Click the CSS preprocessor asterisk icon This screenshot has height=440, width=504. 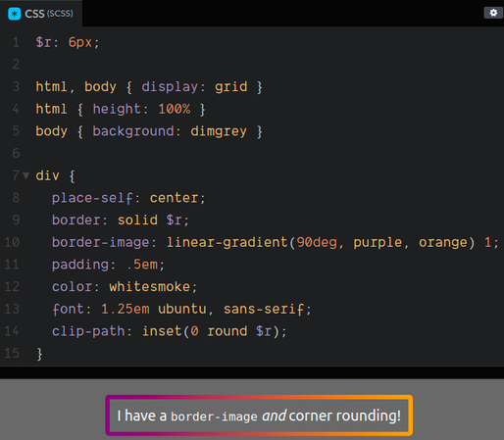[x=14, y=14]
